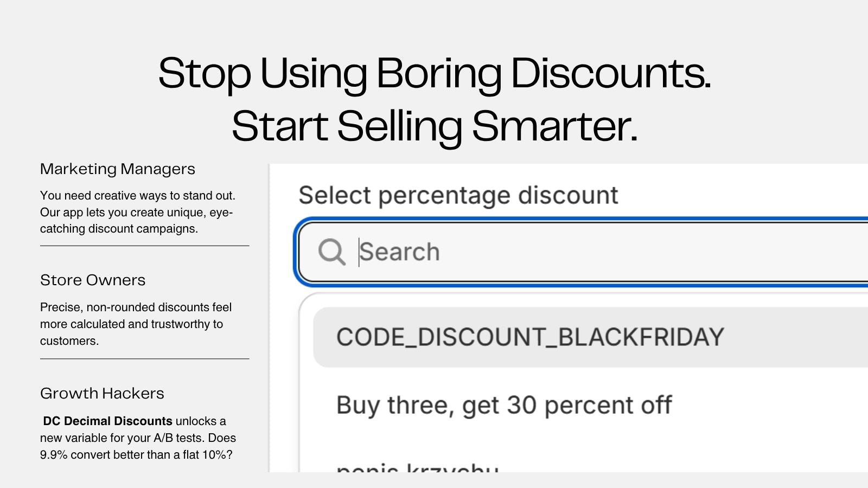Click the magnifying glass search icon
868x488 pixels.
tap(331, 252)
